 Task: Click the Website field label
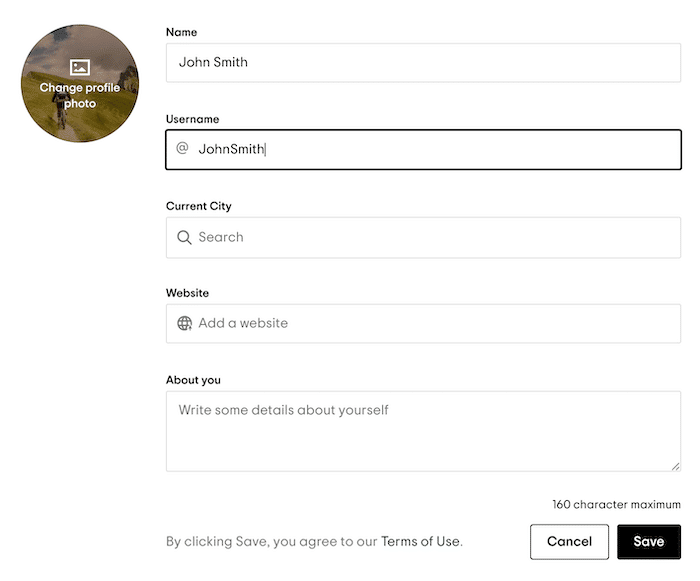point(188,293)
